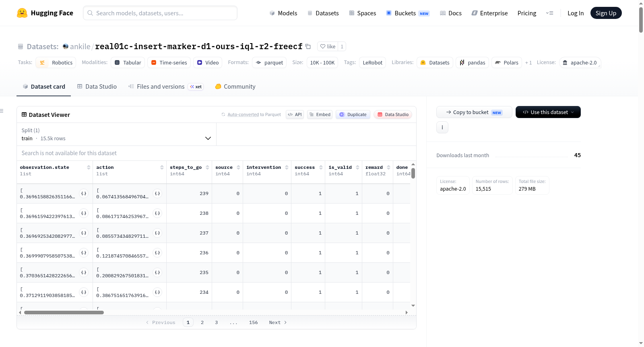The width and height of the screenshot is (644, 347).
Task: Open Docs in the top navigation
Action: click(x=451, y=13)
